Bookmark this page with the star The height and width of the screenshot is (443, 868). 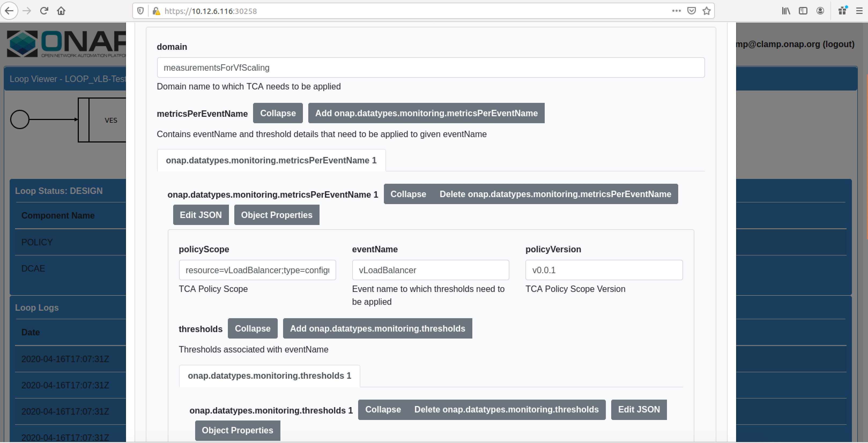point(707,11)
